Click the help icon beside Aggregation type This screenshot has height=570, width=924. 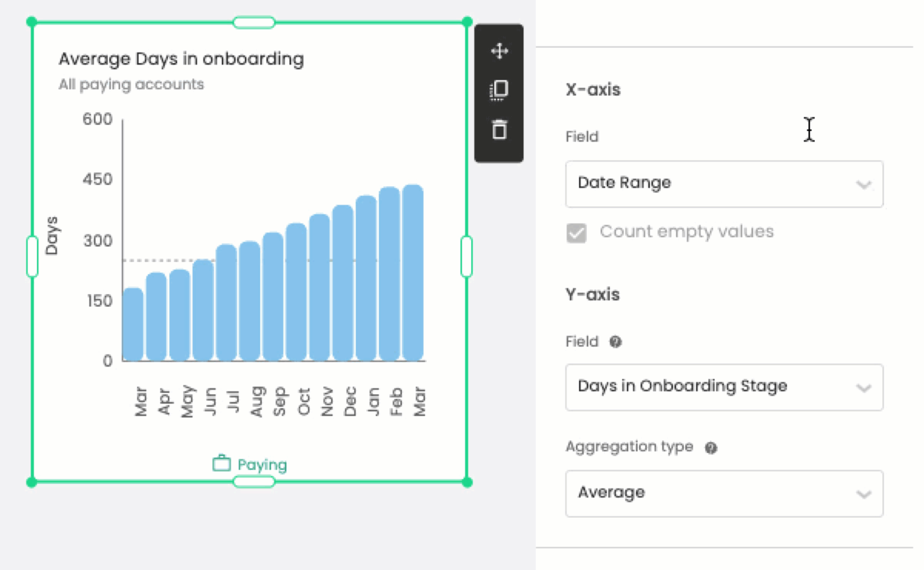tap(711, 448)
